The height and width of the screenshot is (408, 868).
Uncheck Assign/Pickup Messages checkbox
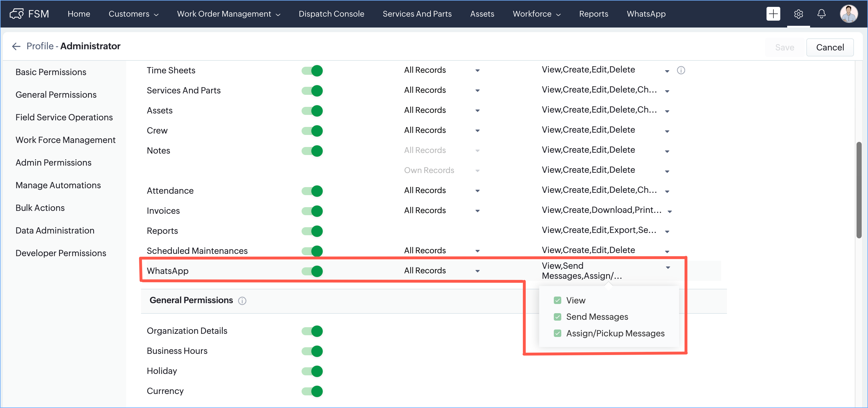point(557,333)
